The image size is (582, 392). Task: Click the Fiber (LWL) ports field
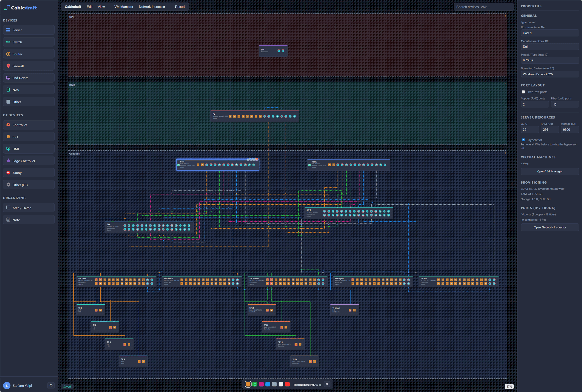565,105
